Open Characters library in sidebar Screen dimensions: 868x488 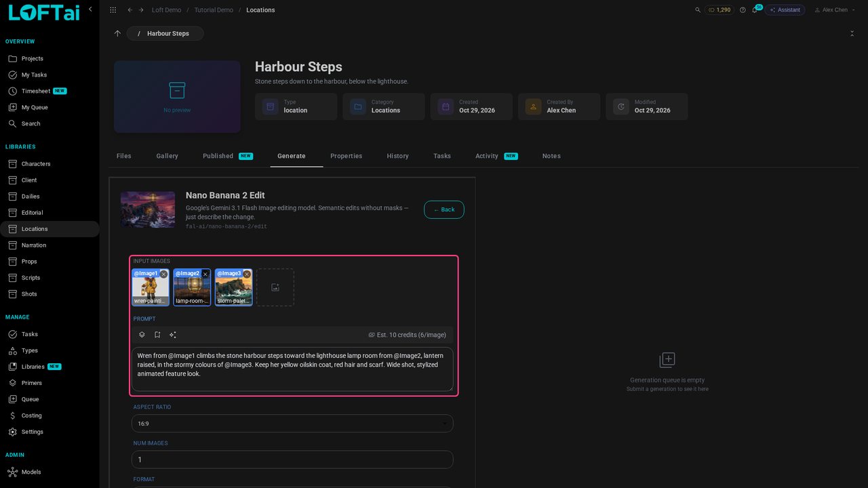tap(50, 164)
